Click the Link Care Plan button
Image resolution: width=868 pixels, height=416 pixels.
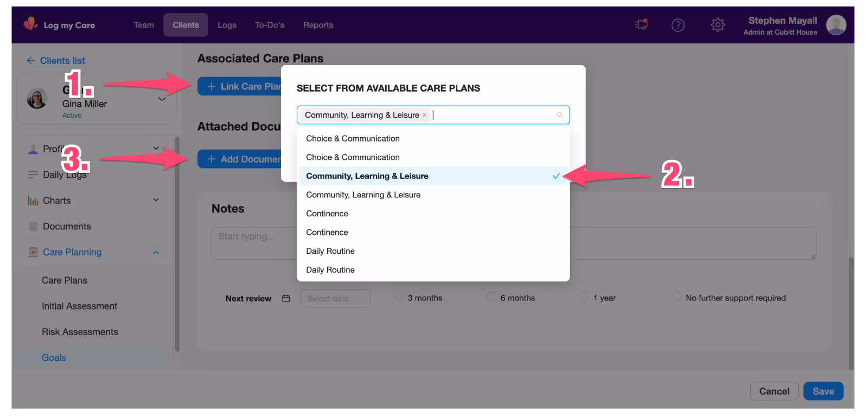click(x=239, y=86)
